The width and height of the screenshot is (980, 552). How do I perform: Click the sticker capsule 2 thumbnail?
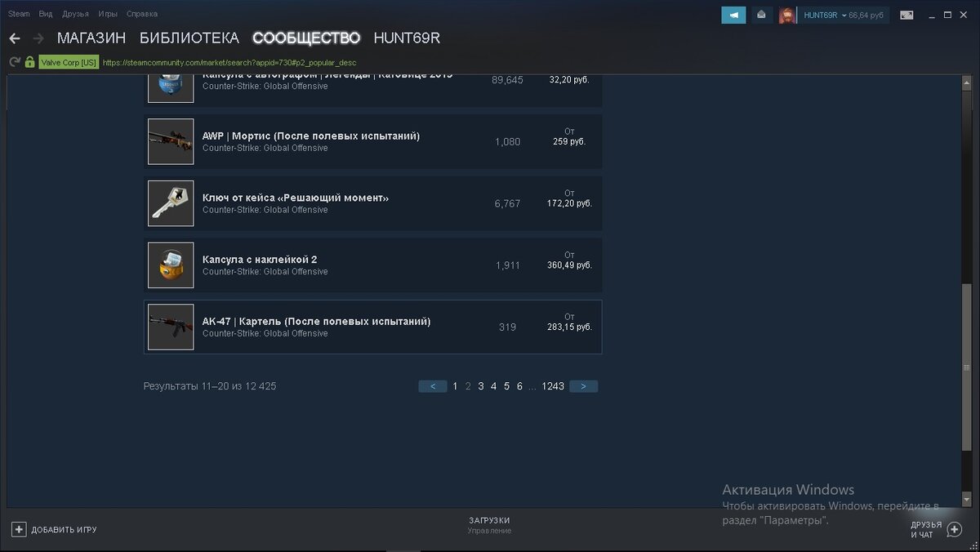[171, 265]
